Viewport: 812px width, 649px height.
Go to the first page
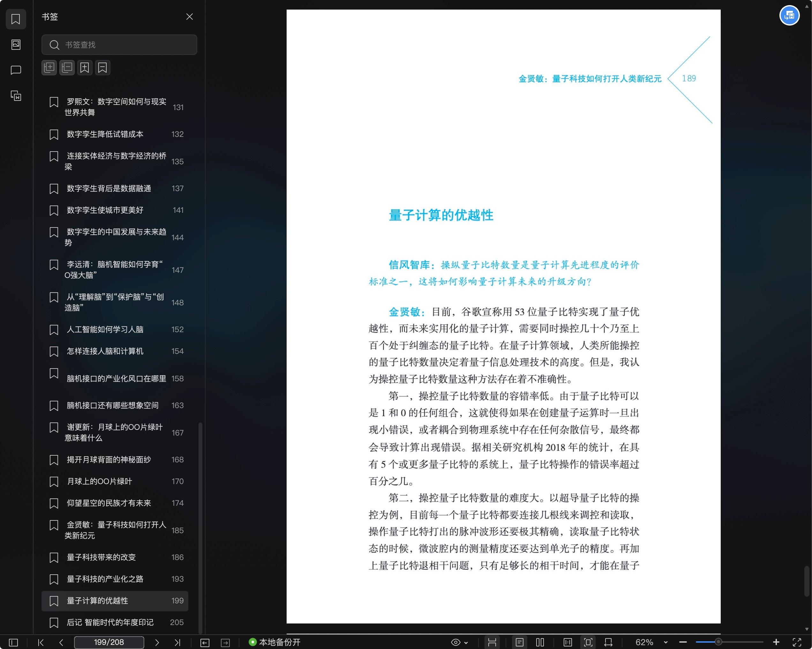click(41, 642)
